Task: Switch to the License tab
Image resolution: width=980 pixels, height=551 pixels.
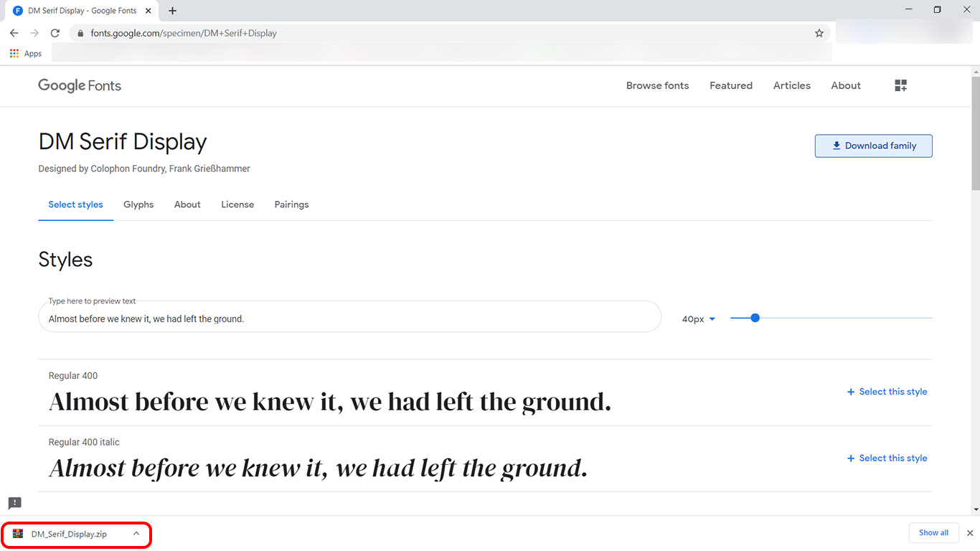Action: (x=237, y=204)
